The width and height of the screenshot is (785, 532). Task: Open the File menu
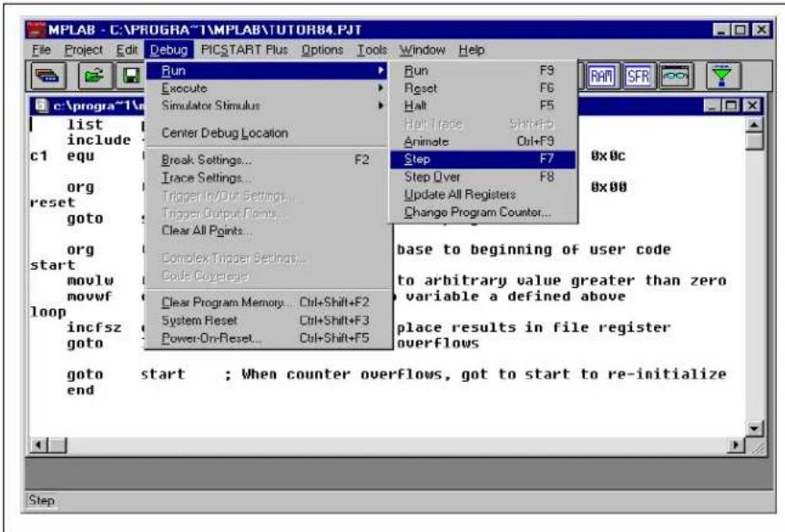point(41,50)
